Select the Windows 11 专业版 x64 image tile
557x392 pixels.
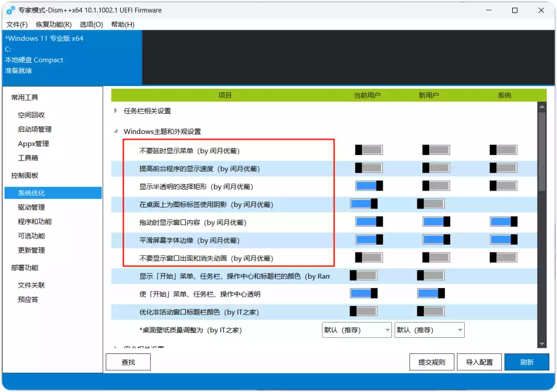coord(72,57)
